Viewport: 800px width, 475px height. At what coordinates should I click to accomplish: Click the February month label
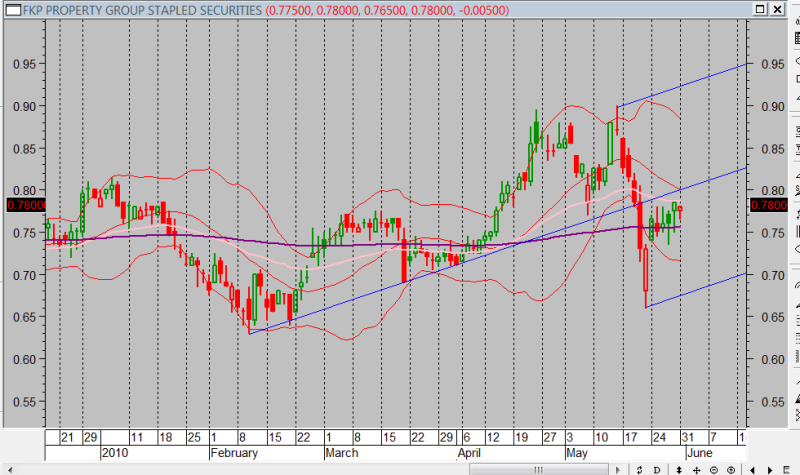(234, 453)
